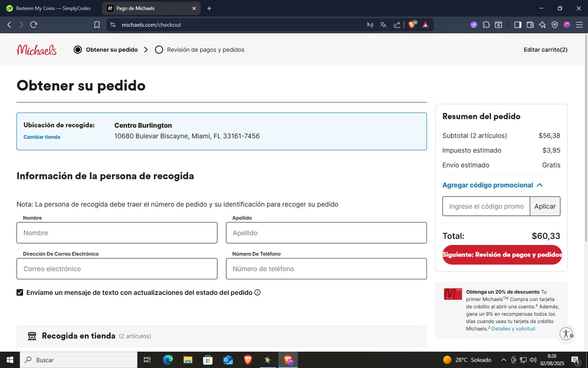Open Microsoft Store from the taskbar
Viewport: 588px width, 368px height.
point(208,360)
